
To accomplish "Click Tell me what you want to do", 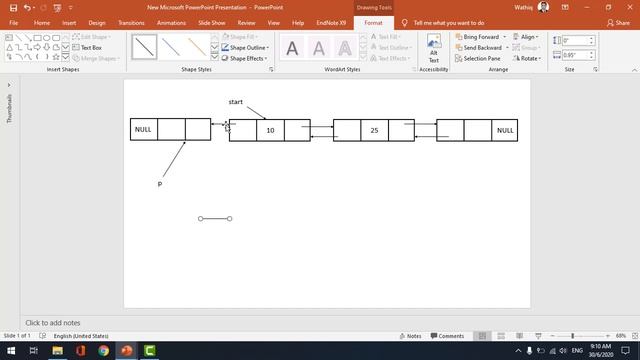I will point(449,23).
